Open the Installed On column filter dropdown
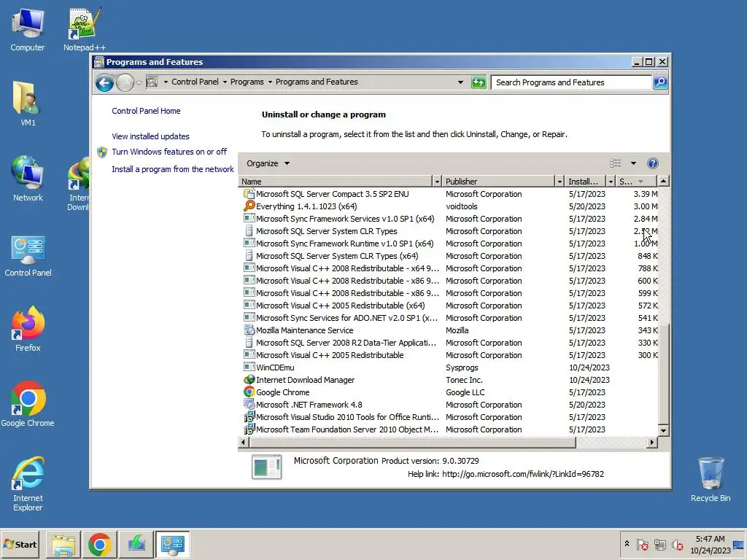 point(611,182)
